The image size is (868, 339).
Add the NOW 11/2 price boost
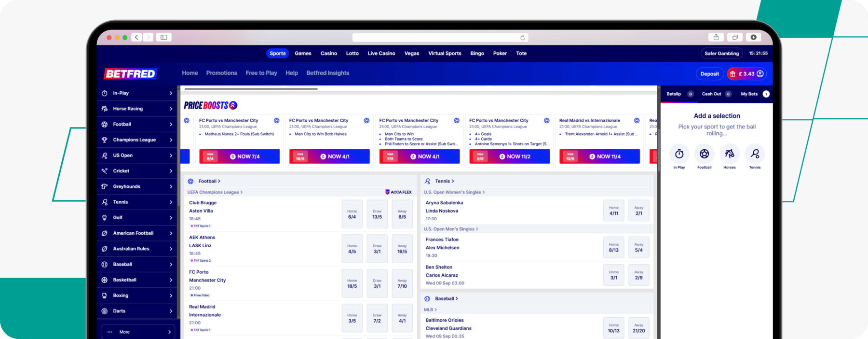coord(510,156)
